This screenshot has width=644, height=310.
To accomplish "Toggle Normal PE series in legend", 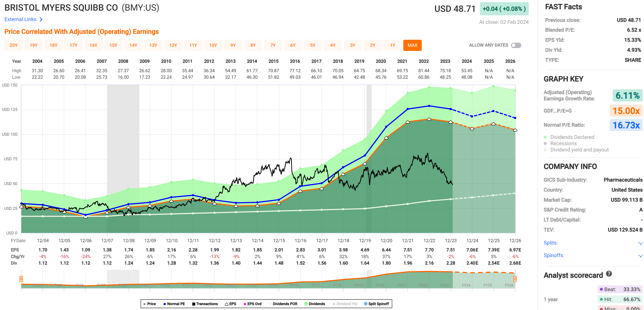I will (x=174, y=304).
